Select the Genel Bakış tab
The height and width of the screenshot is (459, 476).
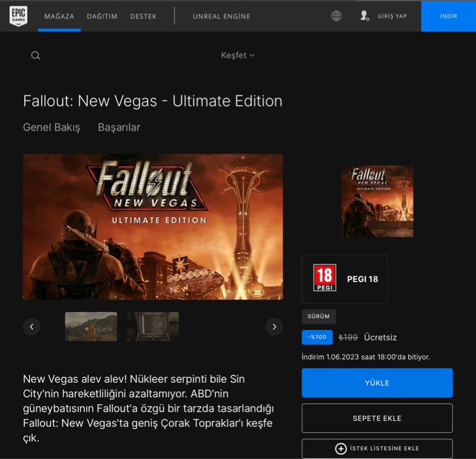click(51, 127)
